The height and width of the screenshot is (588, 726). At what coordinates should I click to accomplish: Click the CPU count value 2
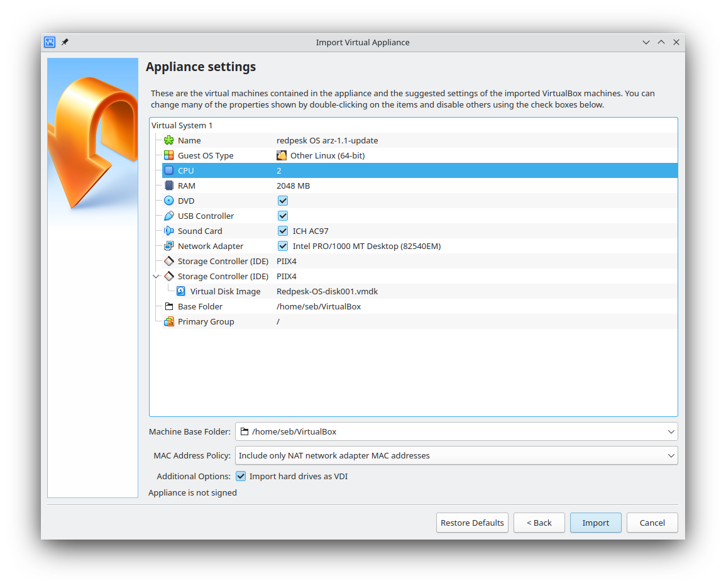[279, 170]
